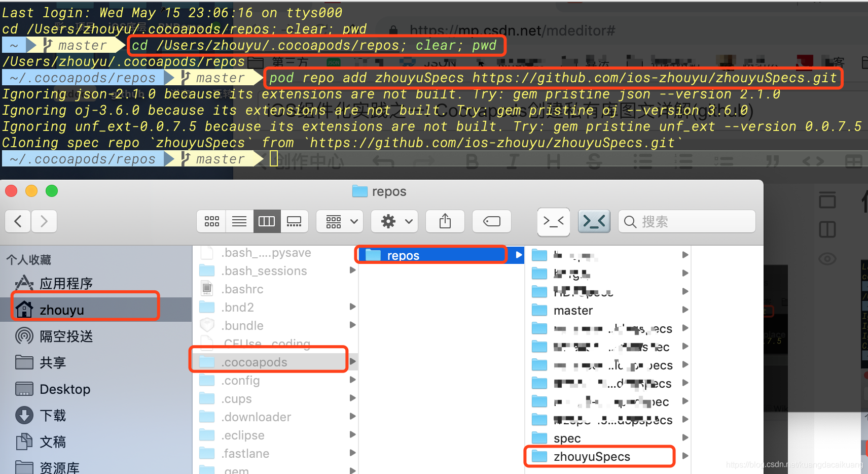Click the terminal prompt cursor
Viewport: 868px width, 474px height.
(x=274, y=159)
